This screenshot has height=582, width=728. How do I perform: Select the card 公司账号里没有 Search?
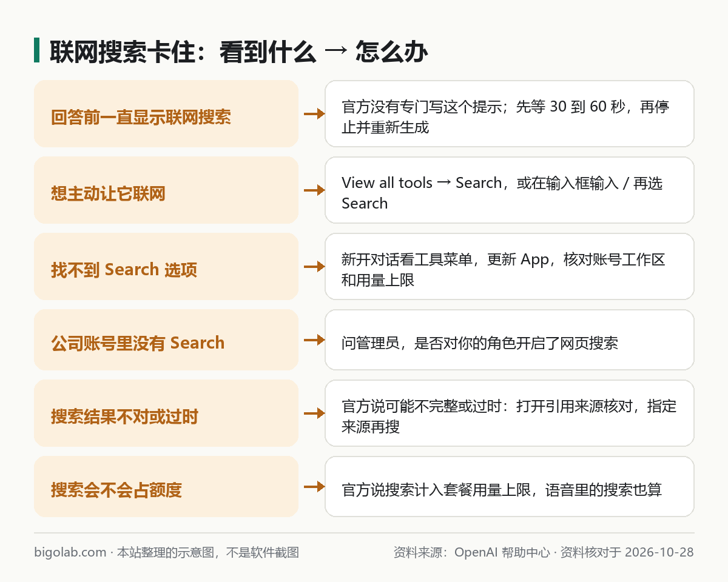[166, 339]
